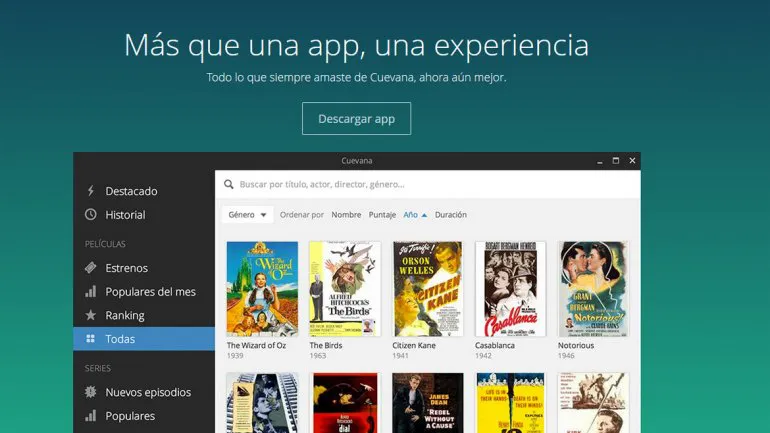Click The Birds title text

point(326,345)
